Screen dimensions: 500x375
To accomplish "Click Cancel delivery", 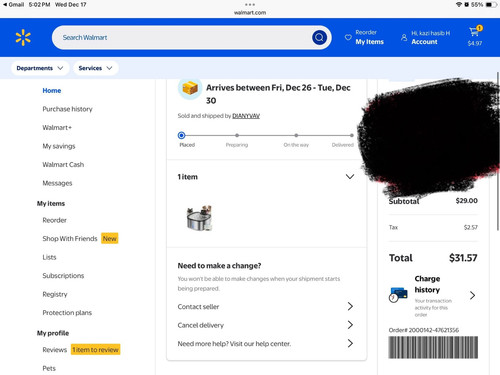I will (x=201, y=325).
